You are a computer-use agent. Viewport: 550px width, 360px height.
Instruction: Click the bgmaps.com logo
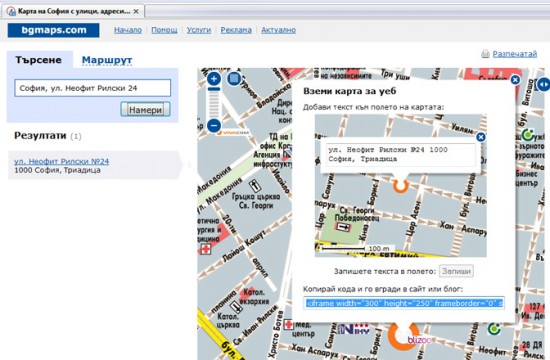(53, 30)
